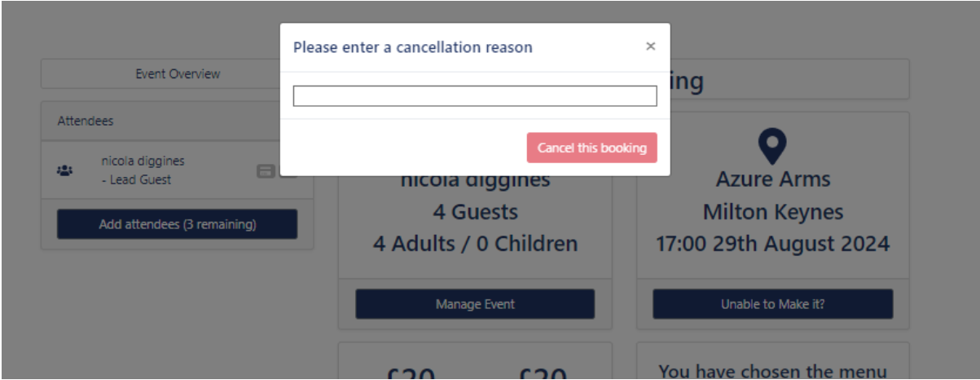Click the 17:00 29th August 2024 date
Viewport: 980px width, 380px height.
pos(772,244)
